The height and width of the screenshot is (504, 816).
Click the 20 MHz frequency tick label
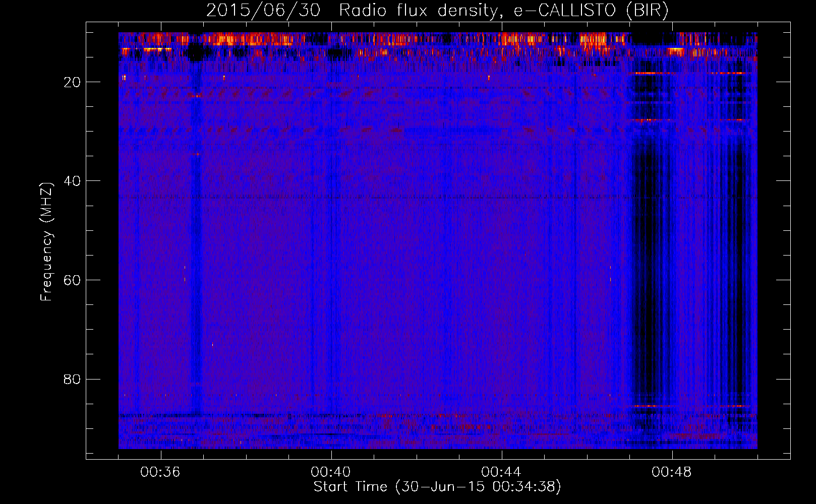point(72,82)
